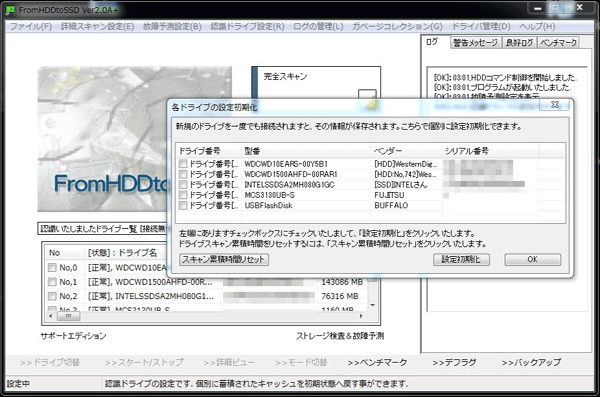Click the >>モード切替 link
The width and height of the screenshot is (600, 397).
(x=301, y=362)
